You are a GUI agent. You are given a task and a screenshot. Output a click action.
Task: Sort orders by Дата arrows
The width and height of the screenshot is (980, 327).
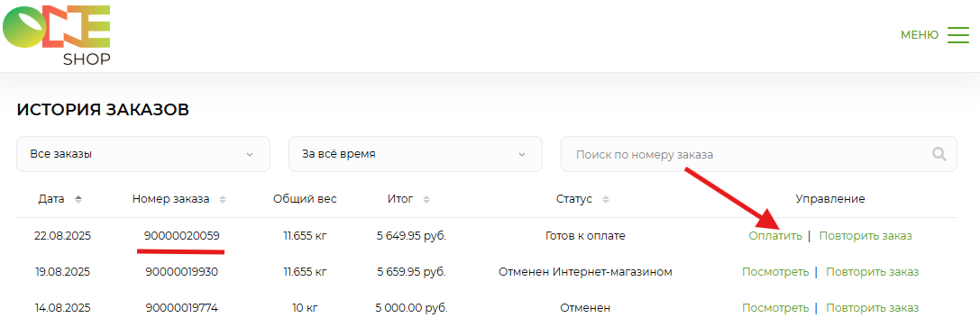78,200
